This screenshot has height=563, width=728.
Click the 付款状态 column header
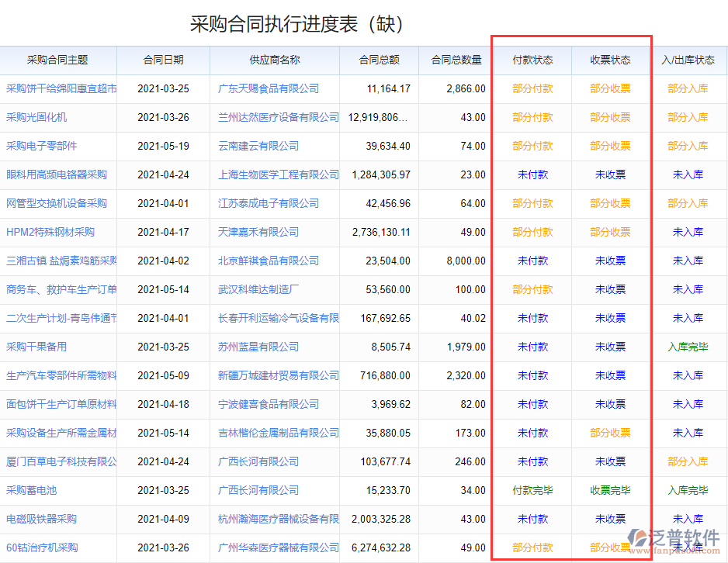point(532,60)
